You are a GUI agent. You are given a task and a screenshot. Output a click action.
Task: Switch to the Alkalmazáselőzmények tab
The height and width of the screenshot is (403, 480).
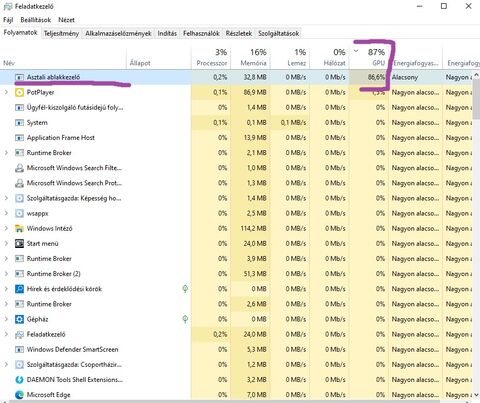[x=118, y=33]
